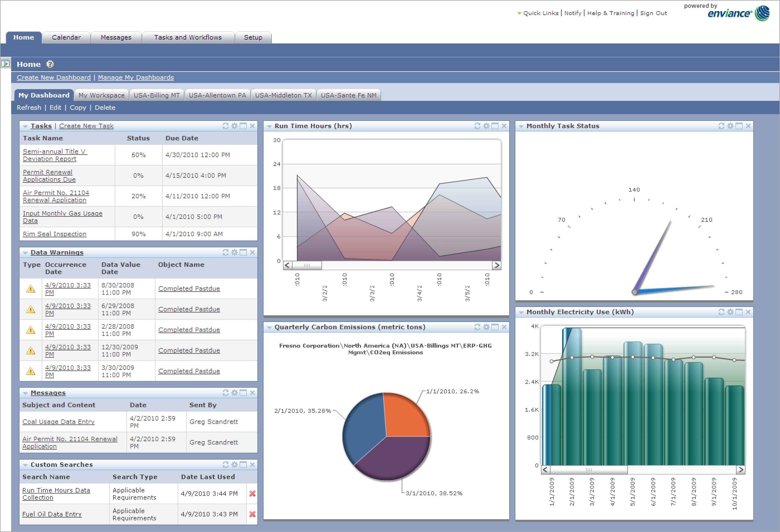Collapse the Custom Searches panel triangle

pos(25,465)
